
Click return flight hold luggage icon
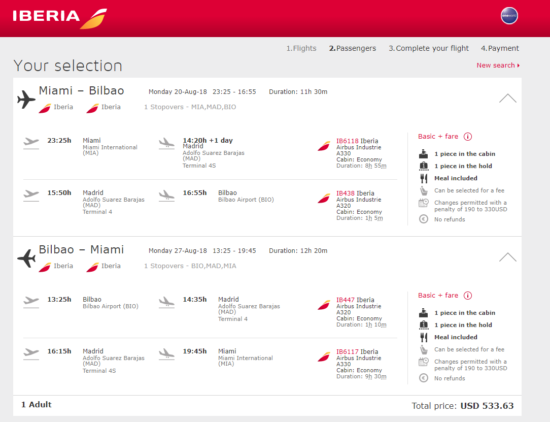[x=424, y=325]
